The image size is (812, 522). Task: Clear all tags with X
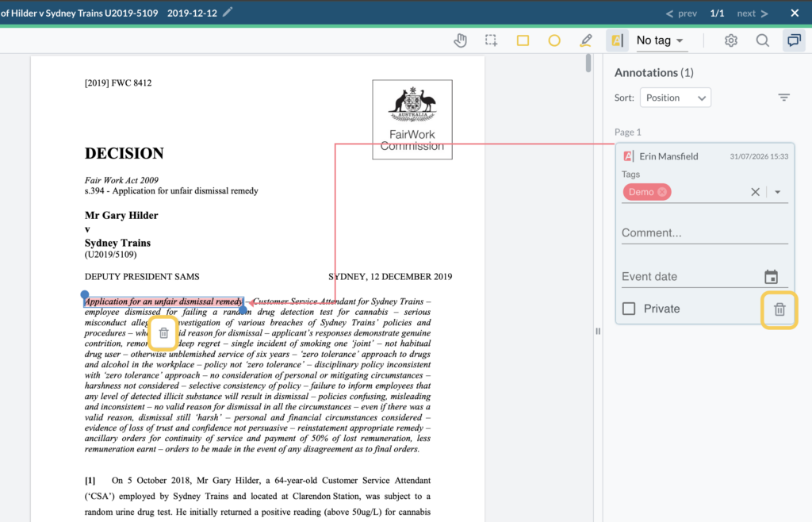pos(755,192)
